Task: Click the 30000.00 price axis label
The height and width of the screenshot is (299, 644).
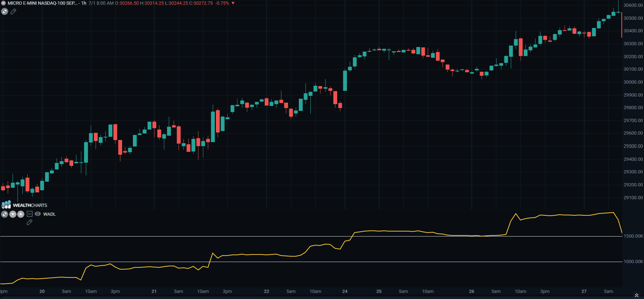Action: coord(633,82)
